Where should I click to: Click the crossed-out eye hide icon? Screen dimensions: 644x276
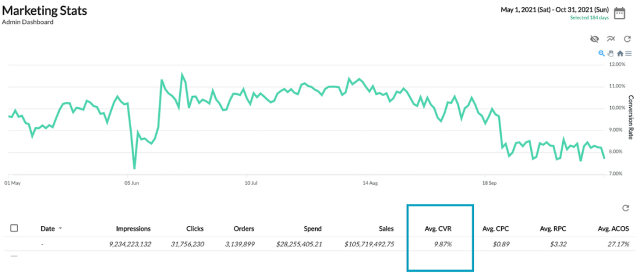[594, 39]
